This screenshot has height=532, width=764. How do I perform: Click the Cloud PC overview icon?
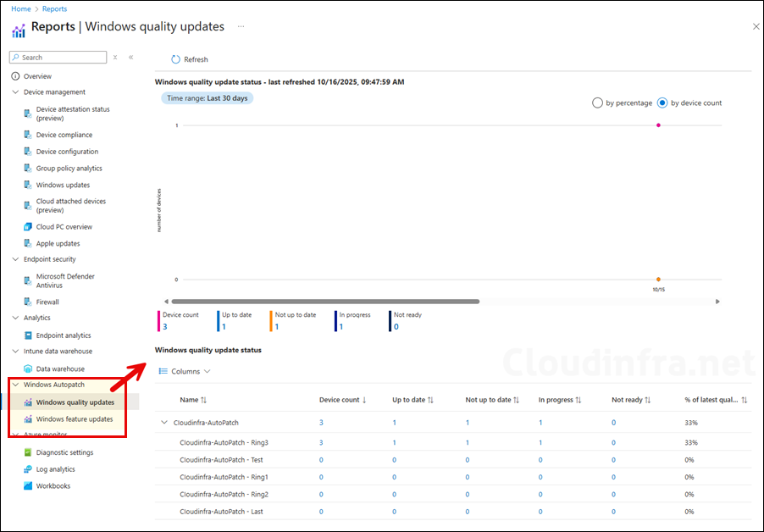(x=28, y=227)
